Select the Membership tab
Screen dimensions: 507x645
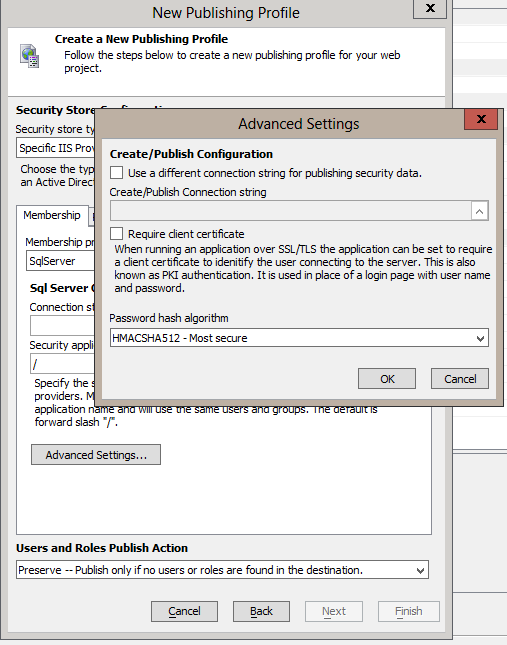point(52,215)
